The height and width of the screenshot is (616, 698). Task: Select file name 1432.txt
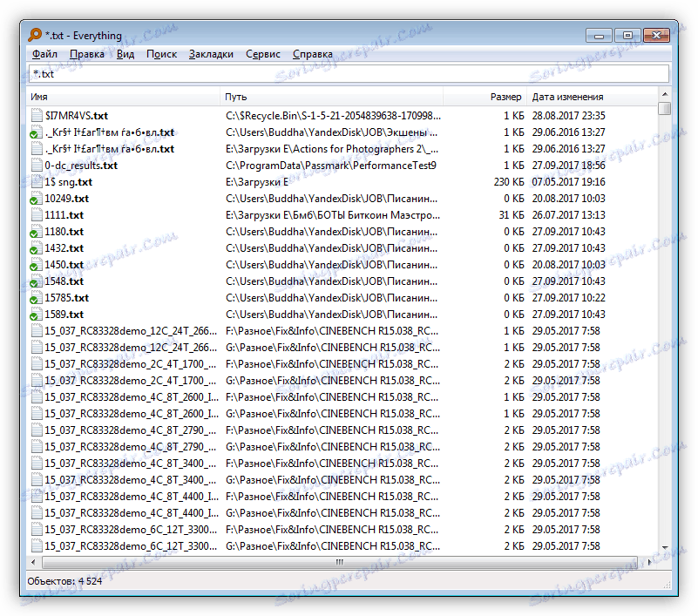click(x=64, y=248)
